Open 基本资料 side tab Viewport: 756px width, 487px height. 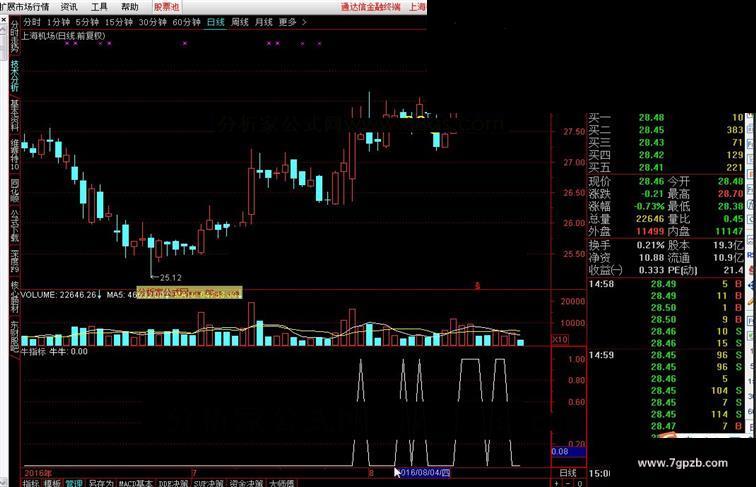(x=14, y=116)
